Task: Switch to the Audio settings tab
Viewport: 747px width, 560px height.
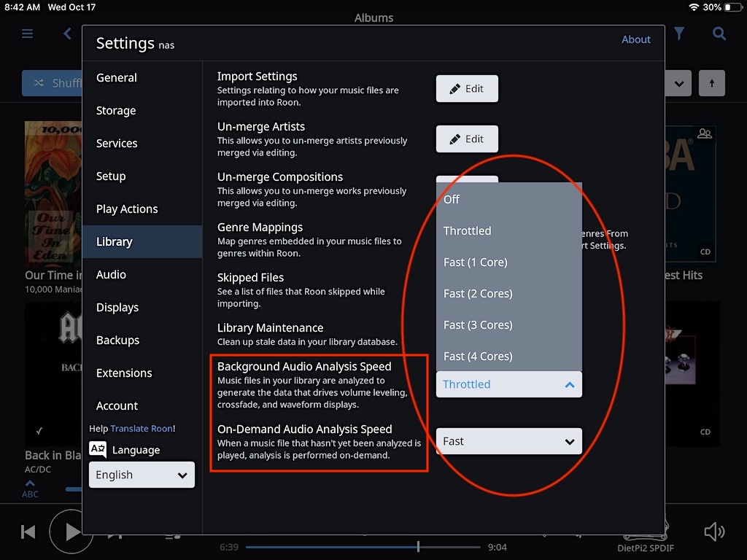Action: click(111, 274)
